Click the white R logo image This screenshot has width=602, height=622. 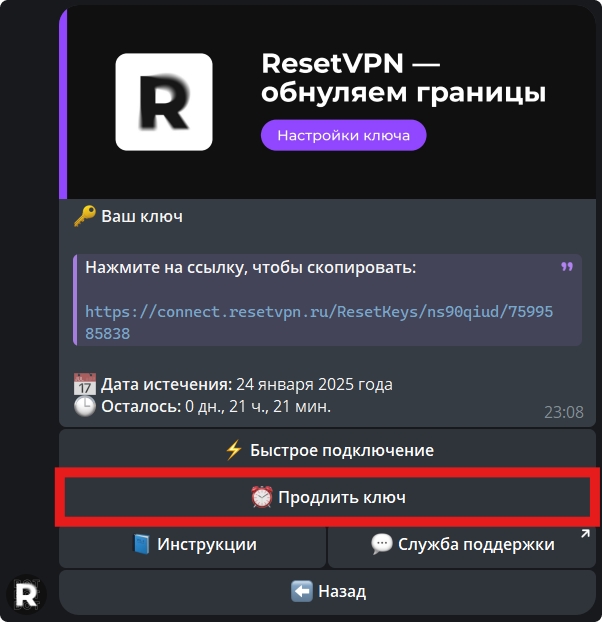coord(164,102)
